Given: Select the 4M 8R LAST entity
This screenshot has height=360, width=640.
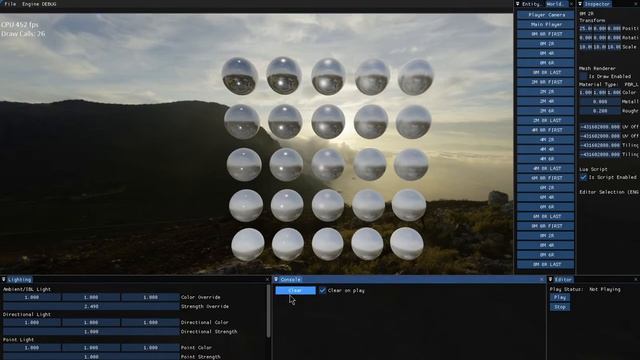Looking at the screenshot, I should pos(546,168).
